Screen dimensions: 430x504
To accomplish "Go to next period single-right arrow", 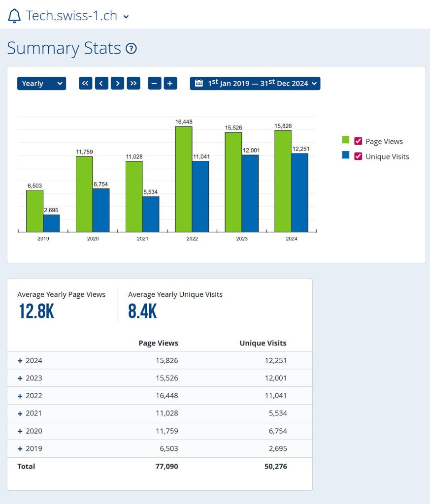I will tap(117, 83).
